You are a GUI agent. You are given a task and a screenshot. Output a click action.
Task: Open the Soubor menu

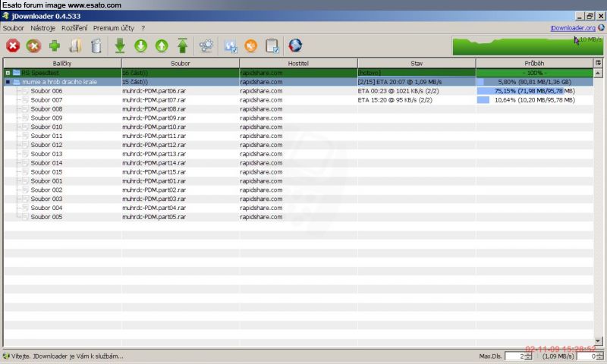tap(14, 28)
